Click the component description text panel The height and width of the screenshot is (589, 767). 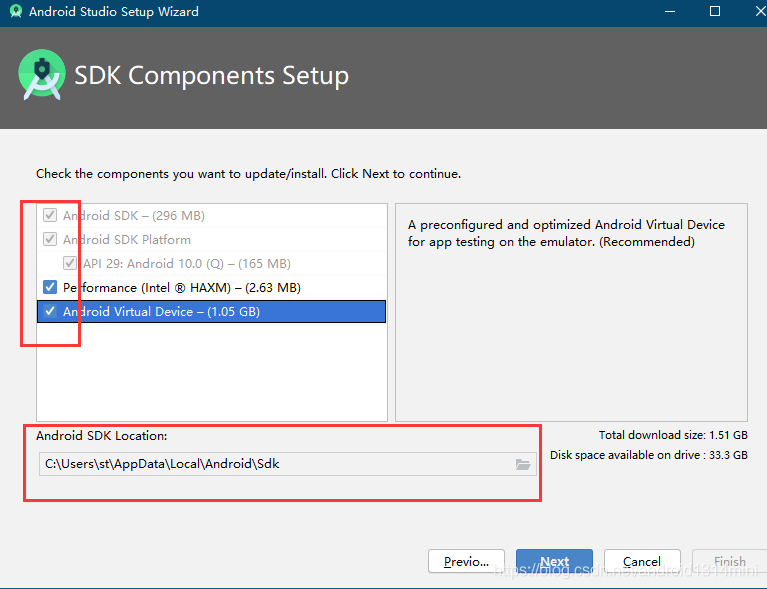571,312
